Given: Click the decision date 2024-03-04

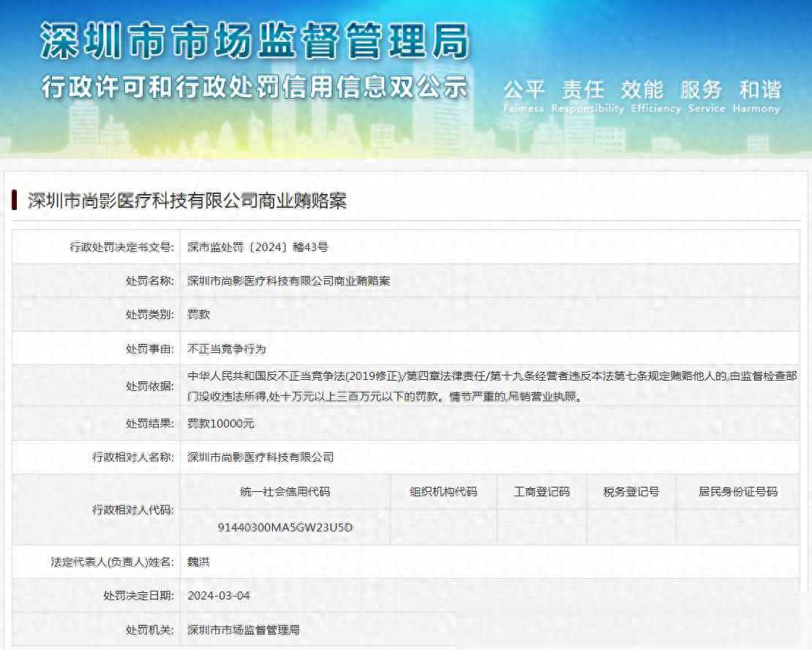Looking at the screenshot, I should [219, 595].
